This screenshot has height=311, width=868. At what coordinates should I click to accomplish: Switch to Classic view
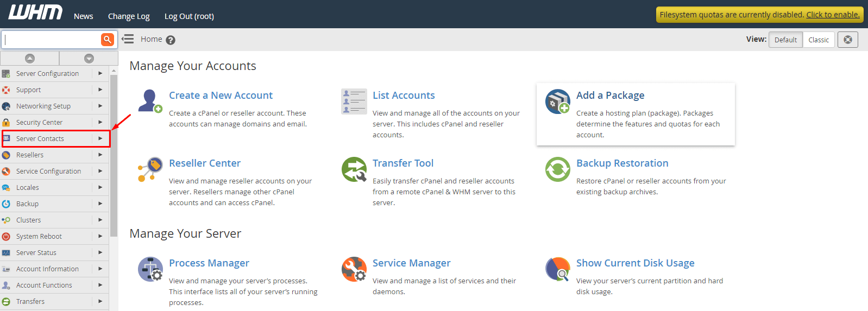pyautogui.click(x=818, y=40)
